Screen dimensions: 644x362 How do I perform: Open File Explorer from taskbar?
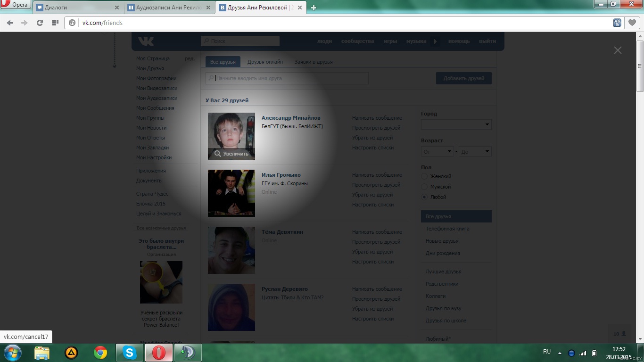[42, 353]
